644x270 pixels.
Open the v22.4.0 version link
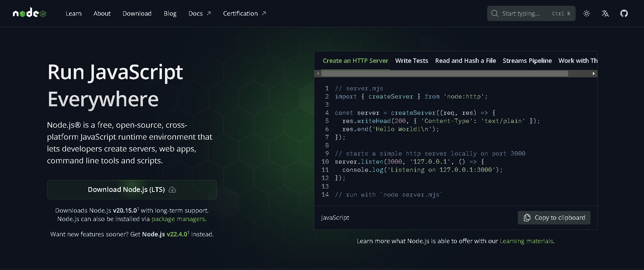click(177, 234)
